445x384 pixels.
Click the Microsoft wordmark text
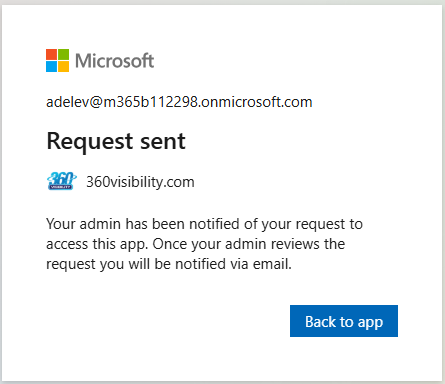115,61
